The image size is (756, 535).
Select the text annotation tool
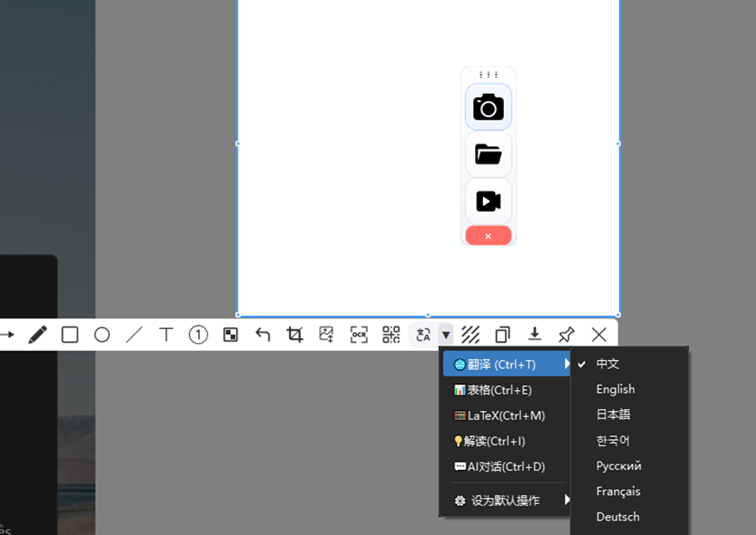(x=166, y=334)
